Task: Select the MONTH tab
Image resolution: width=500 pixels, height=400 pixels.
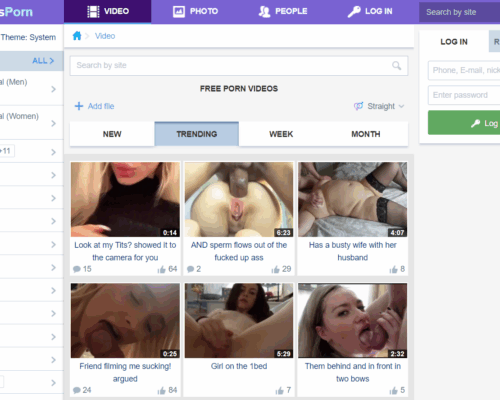Action: (x=366, y=134)
